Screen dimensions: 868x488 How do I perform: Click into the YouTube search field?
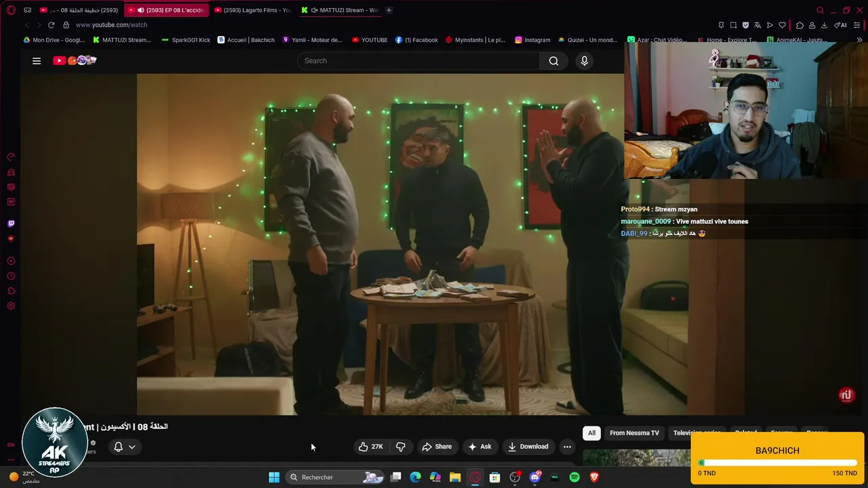[x=418, y=61]
